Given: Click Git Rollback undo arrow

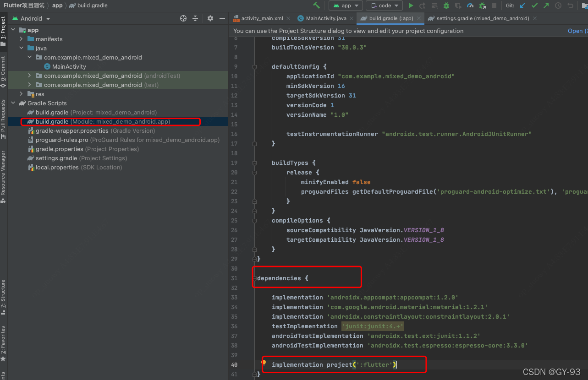Looking at the screenshot, I should [x=570, y=5].
